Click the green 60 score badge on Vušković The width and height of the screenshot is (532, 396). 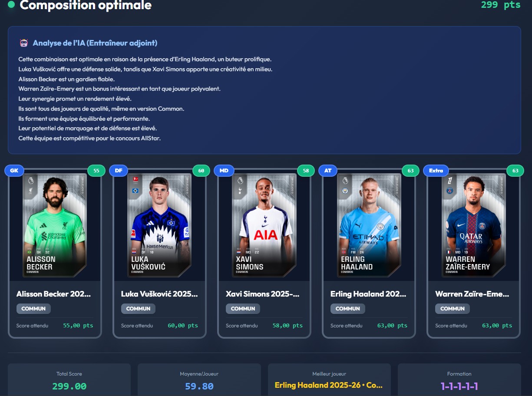[201, 171]
